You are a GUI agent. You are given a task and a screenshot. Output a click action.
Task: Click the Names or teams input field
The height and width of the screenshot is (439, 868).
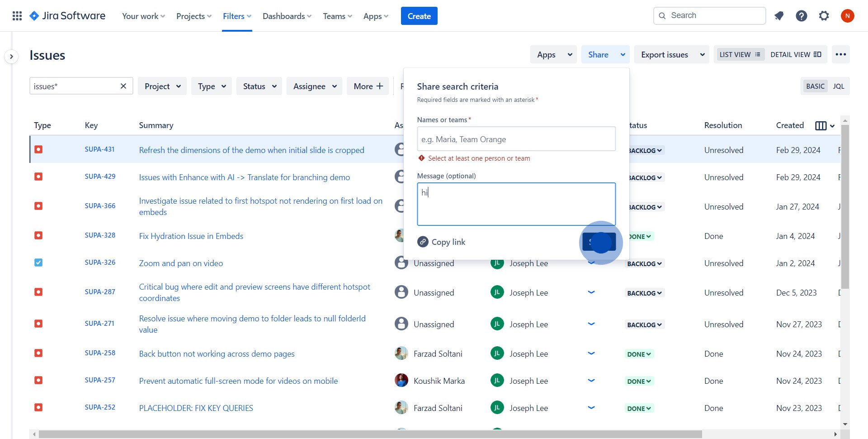point(516,139)
